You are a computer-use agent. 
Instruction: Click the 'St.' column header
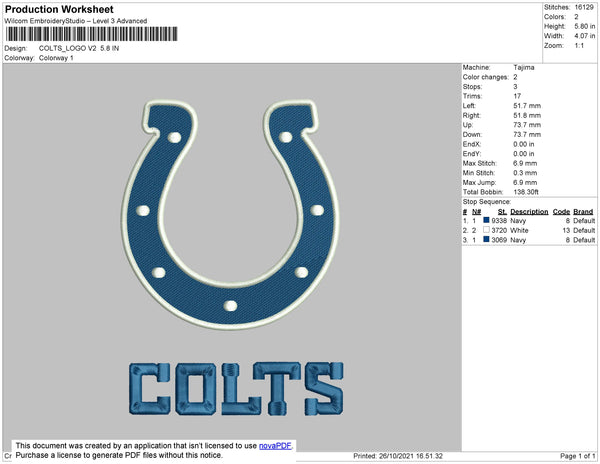502,212
